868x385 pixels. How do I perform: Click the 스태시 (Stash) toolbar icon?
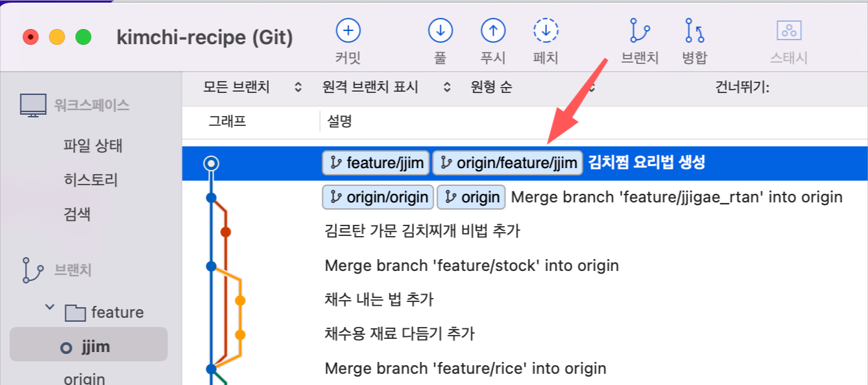tap(789, 30)
